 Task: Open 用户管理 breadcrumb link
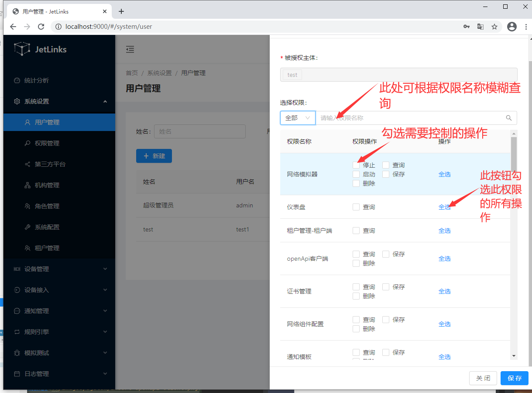pos(193,72)
